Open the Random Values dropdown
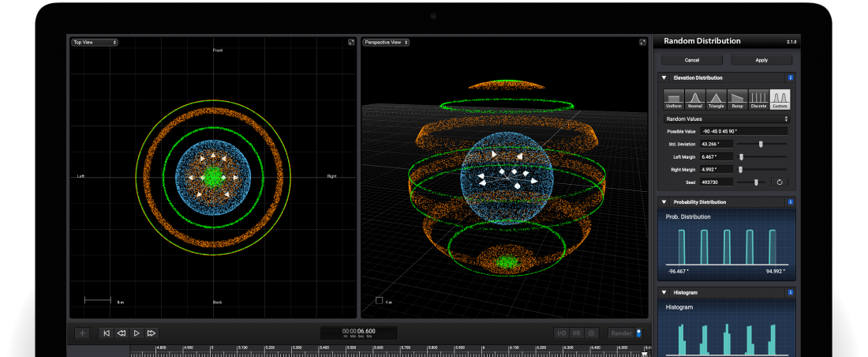Viewport: 868px width, 357px height. click(727, 118)
